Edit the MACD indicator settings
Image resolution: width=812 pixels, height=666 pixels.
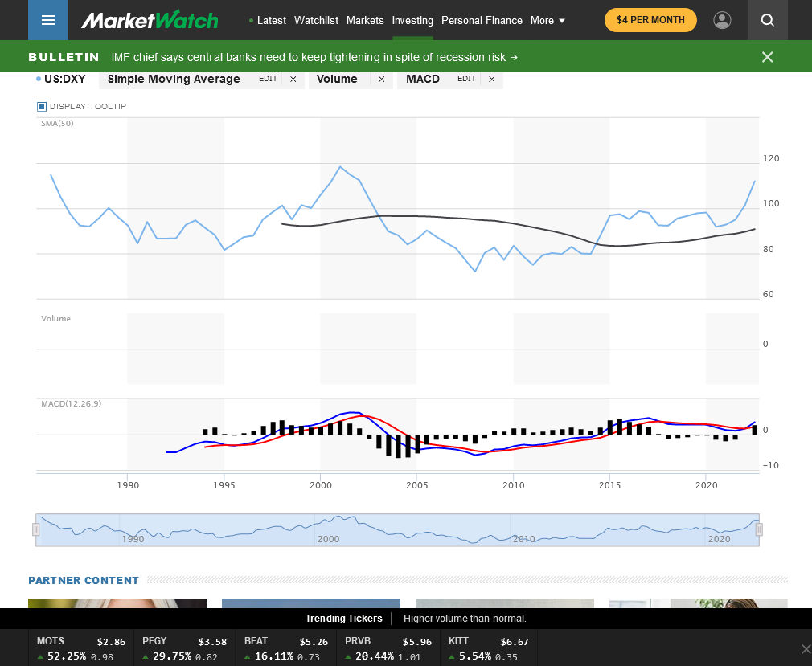pyautogui.click(x=466, y=79)
